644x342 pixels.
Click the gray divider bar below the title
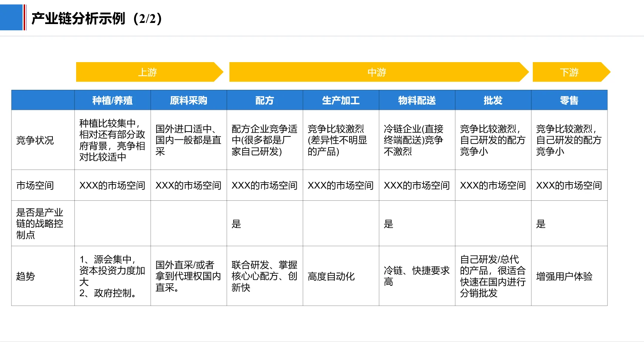(322, 36)
